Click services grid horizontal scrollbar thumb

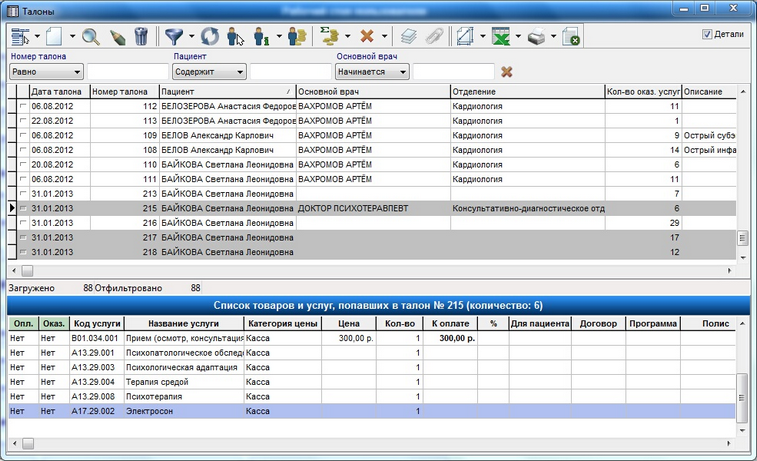click(x=28, y=443)
